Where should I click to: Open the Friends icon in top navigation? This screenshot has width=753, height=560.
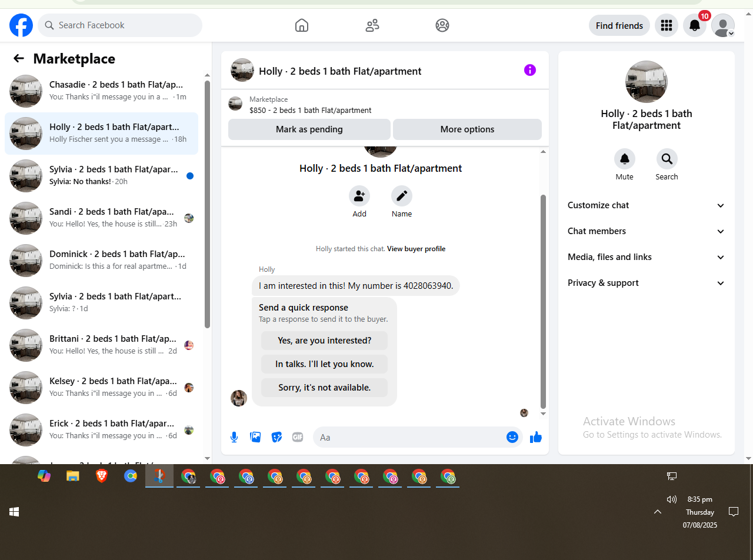click(x=372, y=25)
